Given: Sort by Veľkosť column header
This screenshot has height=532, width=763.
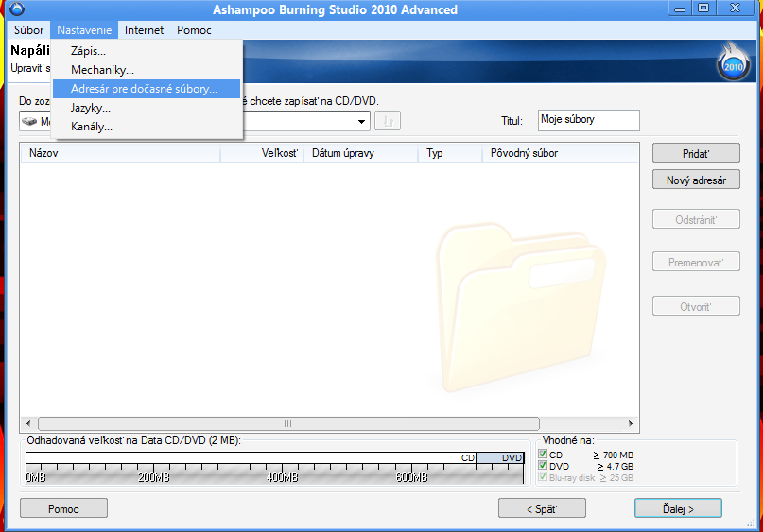Looking at the screenshot, I should point(262,153).
